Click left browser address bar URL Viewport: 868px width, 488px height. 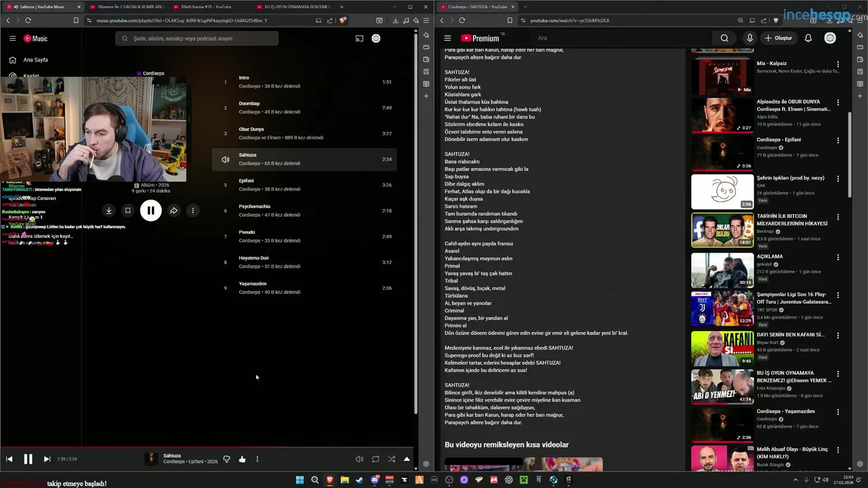tap(182, 20)
